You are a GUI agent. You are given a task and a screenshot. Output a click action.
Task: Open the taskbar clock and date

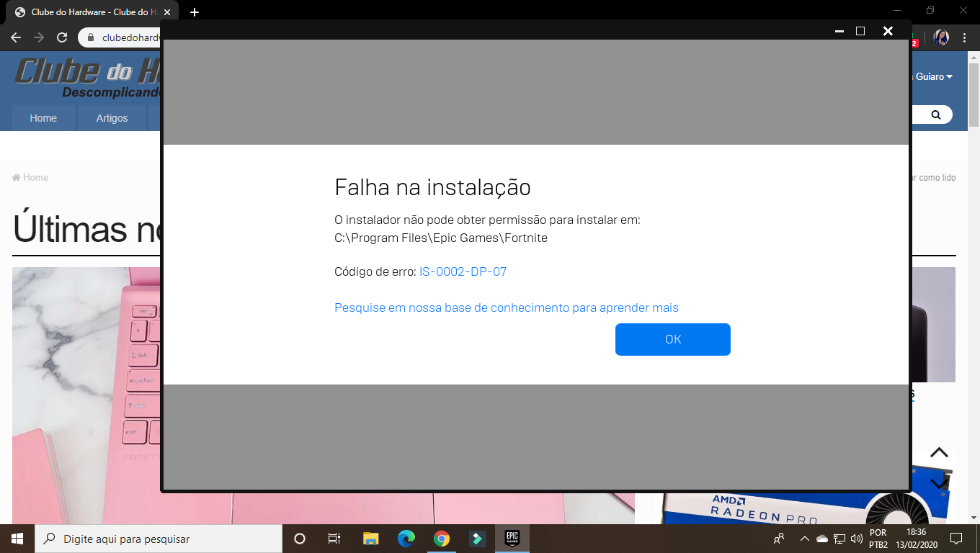915,539
